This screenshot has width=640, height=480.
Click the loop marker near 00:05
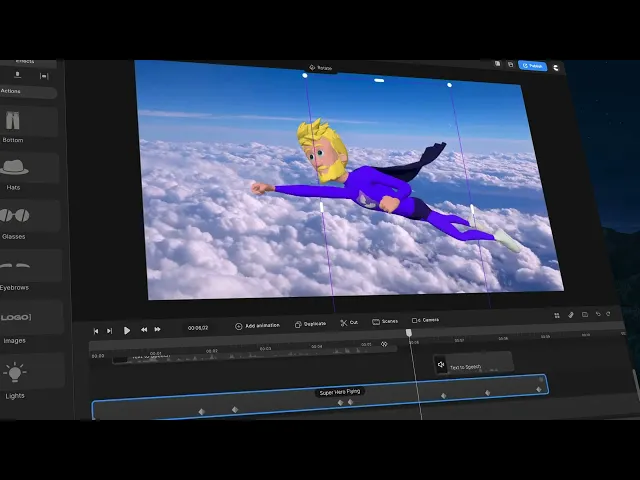click(x=384, y=344)
